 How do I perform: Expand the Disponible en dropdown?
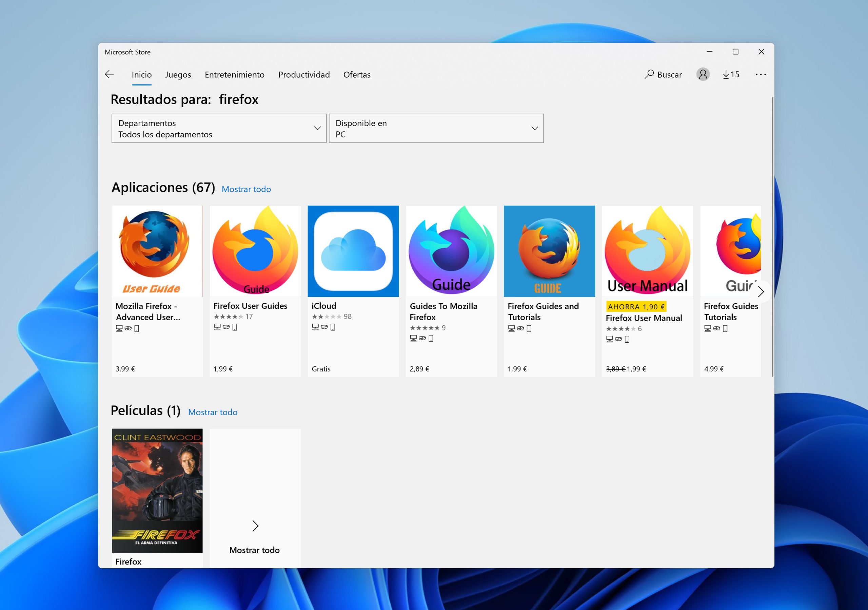click(x=436, y=129)
